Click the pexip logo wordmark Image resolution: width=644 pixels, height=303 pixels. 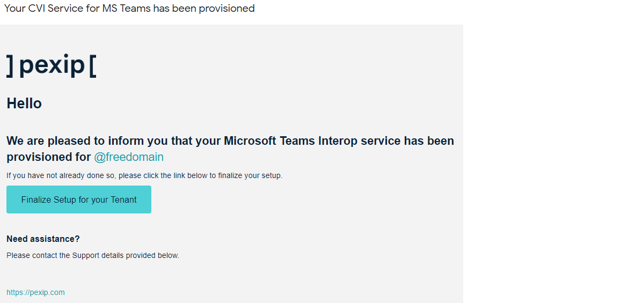(52, 65)
